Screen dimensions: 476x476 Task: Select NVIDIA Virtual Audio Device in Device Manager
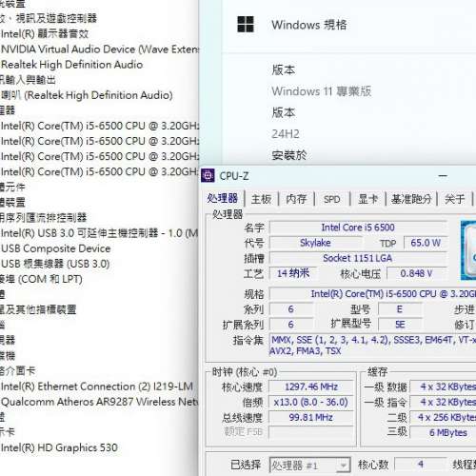[100, 50]
